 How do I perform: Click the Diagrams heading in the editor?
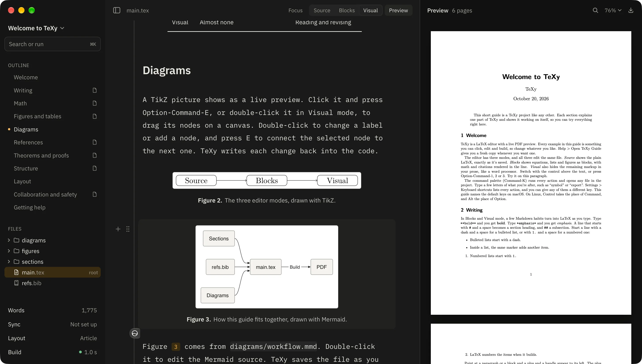point(166,70)
